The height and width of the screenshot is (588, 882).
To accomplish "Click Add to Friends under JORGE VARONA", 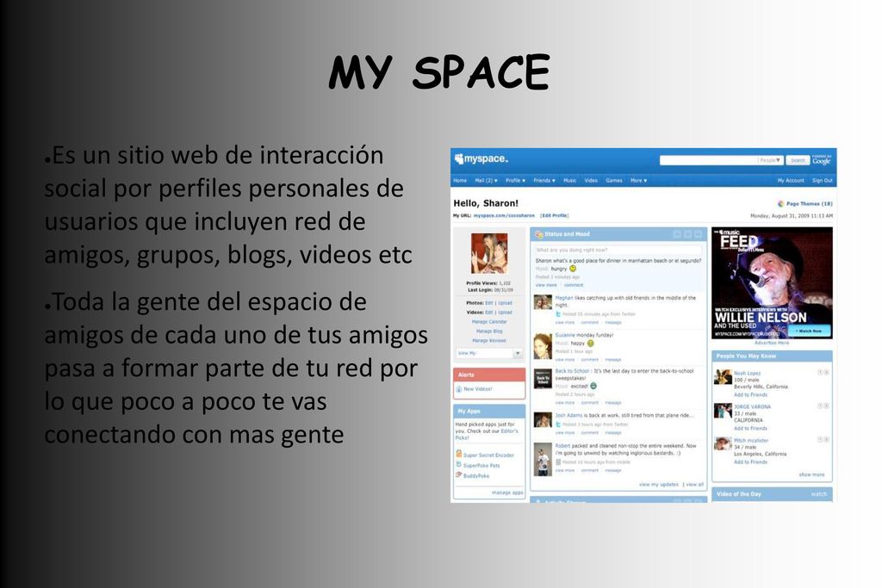I will pyautogui.click(x=750, y=429).
